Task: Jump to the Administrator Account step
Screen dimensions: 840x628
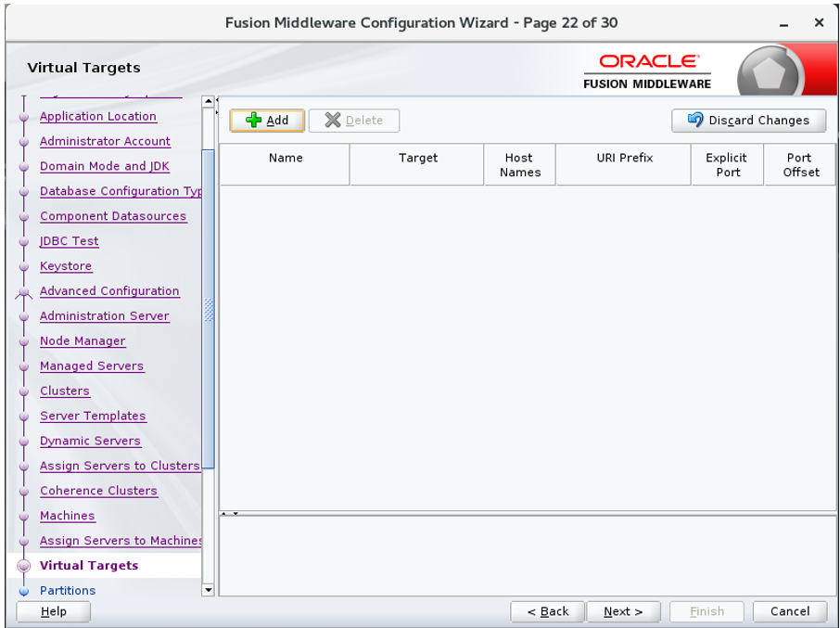Action: click(x=105, y=141)
